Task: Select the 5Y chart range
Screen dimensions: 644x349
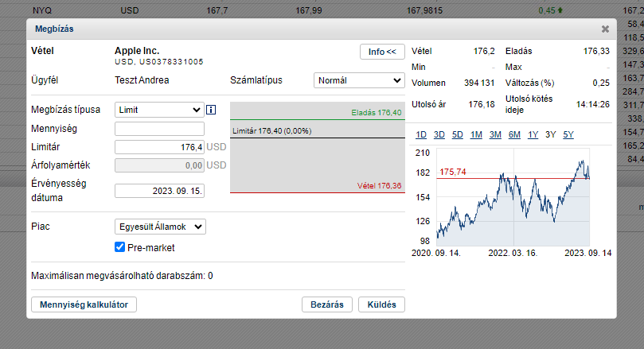Action: pos(568,134)
